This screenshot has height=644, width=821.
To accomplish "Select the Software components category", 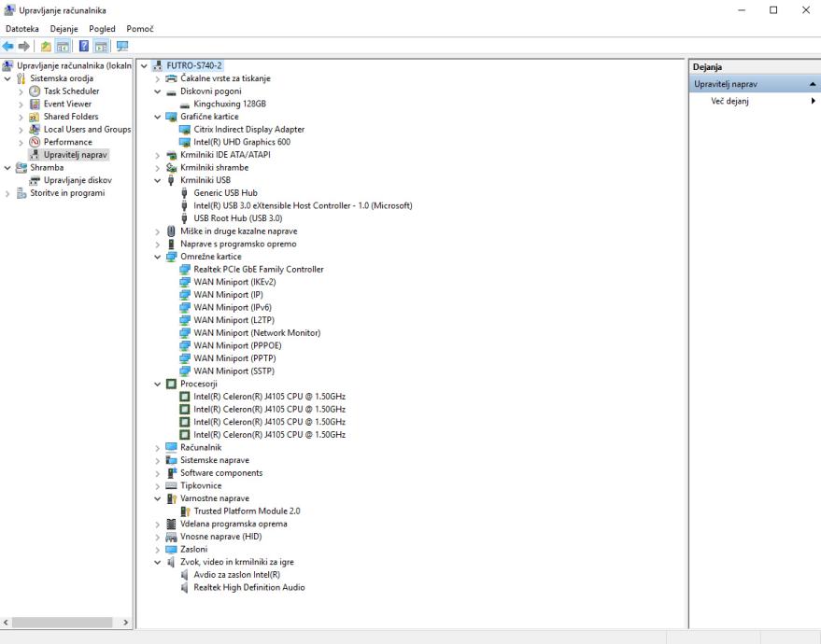I will 221,473.
